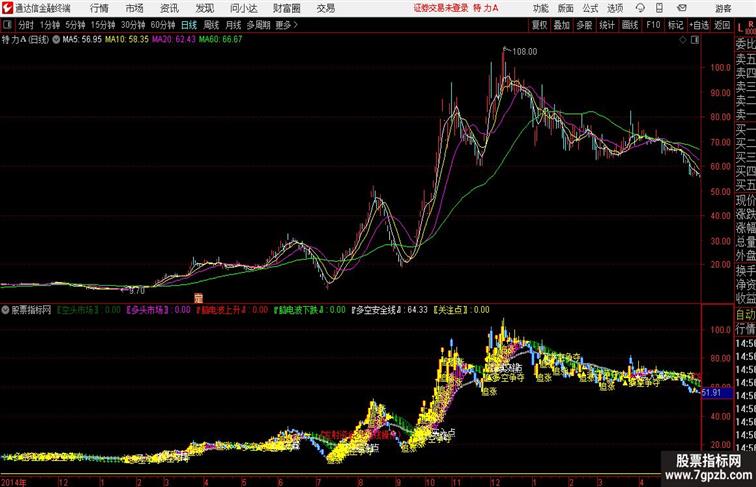Click the 返回 back button
The height and width of the screenshot is (487, 756).
(722, 25)
